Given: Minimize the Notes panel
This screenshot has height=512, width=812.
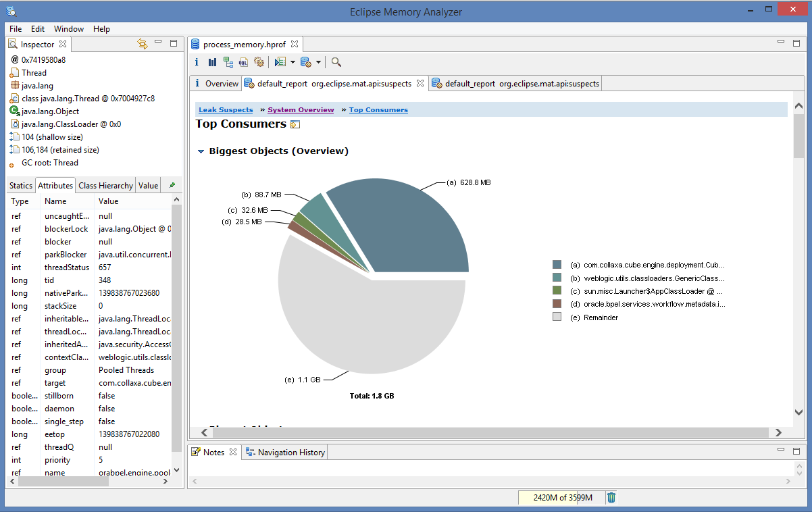Looking at the screenshot, I should pyautogui.click(x=782, y=449).
